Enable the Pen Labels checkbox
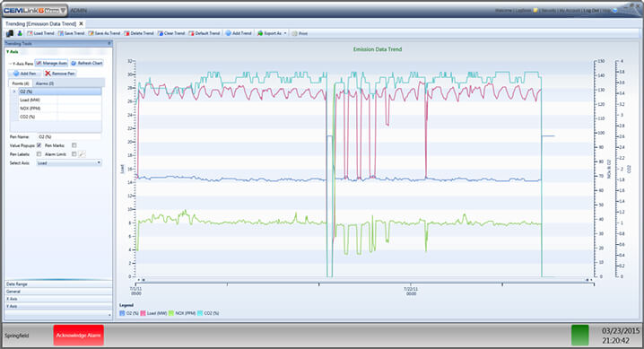Viewport: 644px width, 349px height. tap(39, 154)
